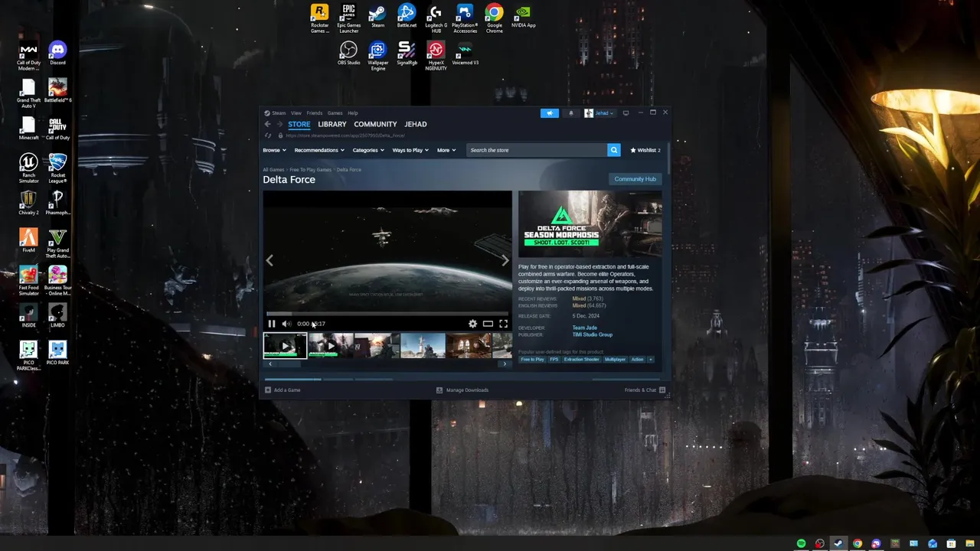980x551 pixels.
Task: Select the second trailer thumbnail
Action: (x=331, y=346)
